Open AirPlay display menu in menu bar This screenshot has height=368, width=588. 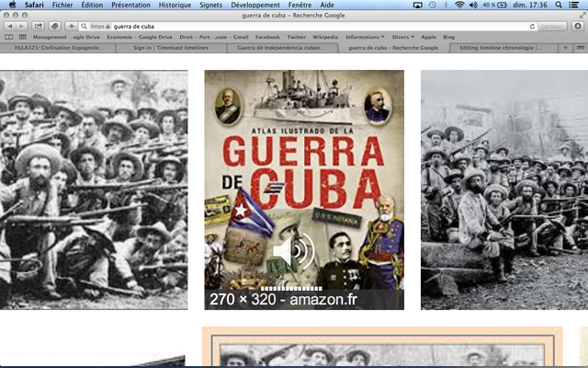pos(418,5)
